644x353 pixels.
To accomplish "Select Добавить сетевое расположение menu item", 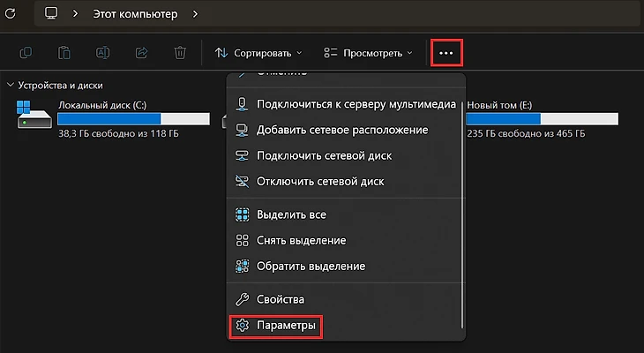I will 345,130.
